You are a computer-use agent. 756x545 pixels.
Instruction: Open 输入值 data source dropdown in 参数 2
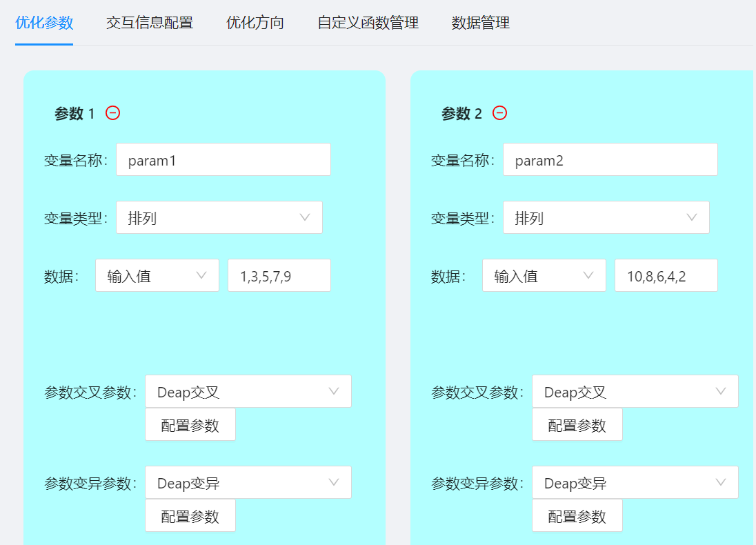pyautogui.click(x=544, y=276)
